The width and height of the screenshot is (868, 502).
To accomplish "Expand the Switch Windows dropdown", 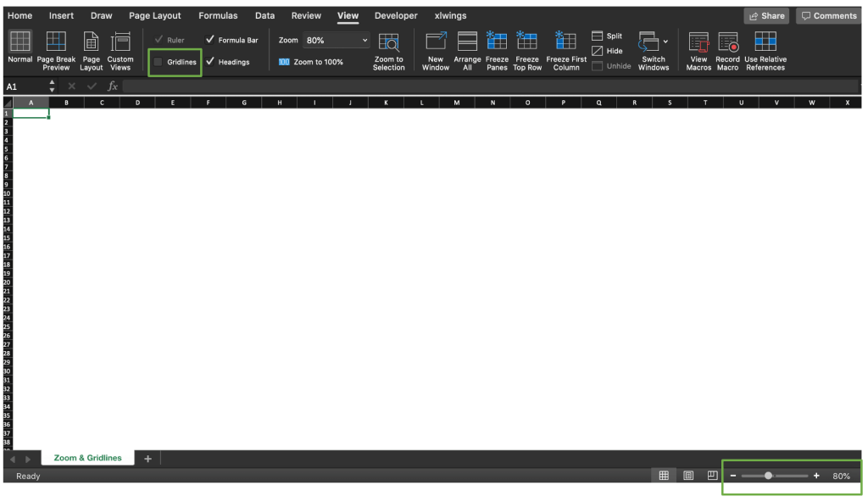I will coord(665,41).
